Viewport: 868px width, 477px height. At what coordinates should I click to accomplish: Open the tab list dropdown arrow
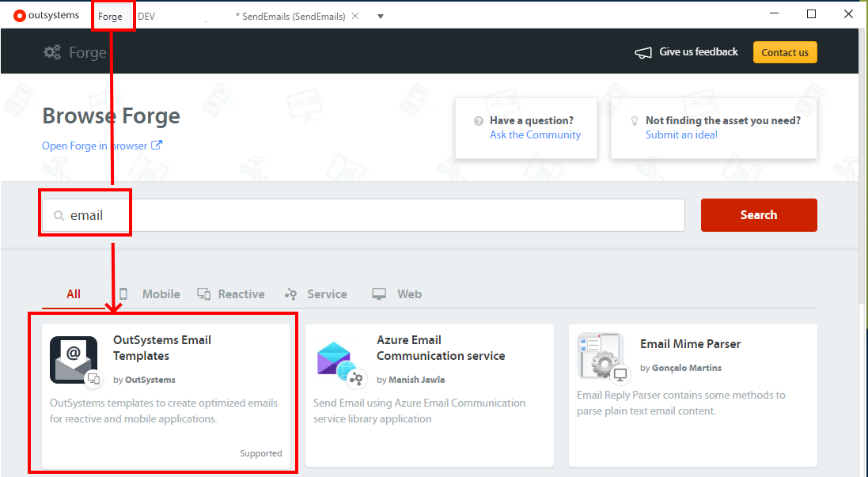tap(381, 16)
